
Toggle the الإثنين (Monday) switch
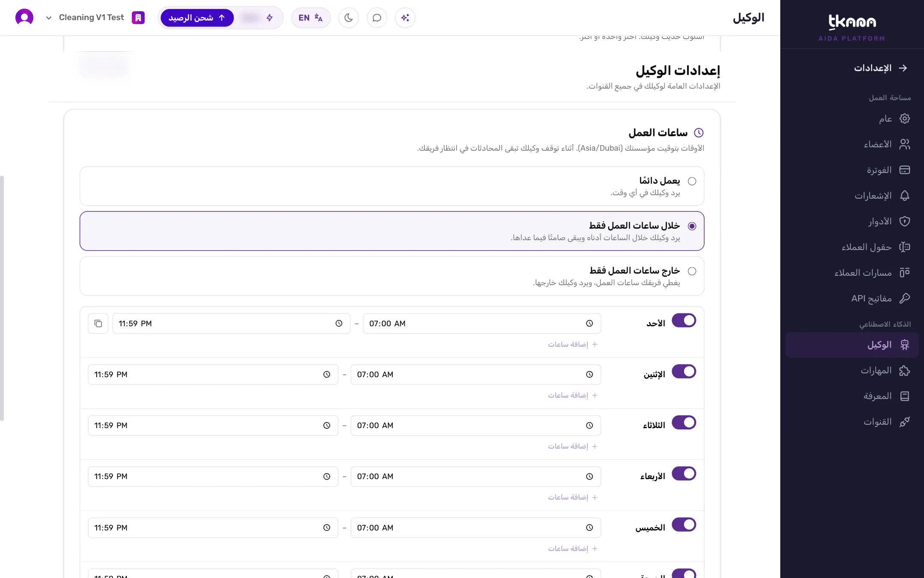point(684,371)
